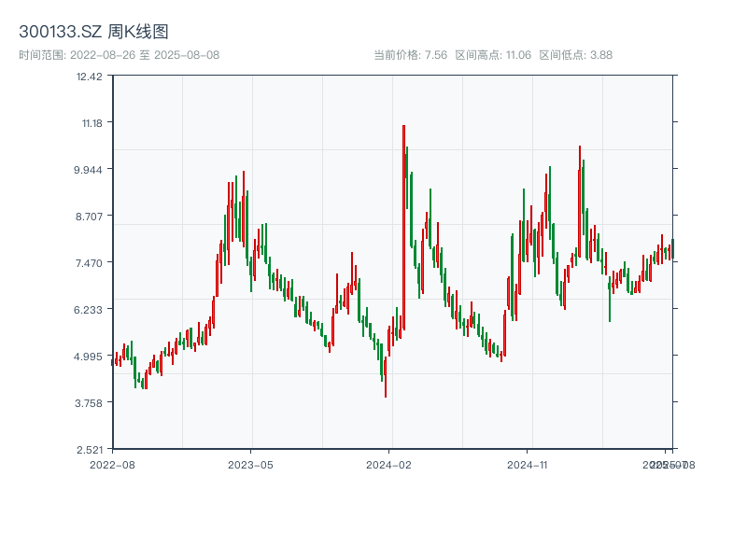Click the x-axis label 2024-11
Viewport: 747px width, 560px height.
coord(526,465)
